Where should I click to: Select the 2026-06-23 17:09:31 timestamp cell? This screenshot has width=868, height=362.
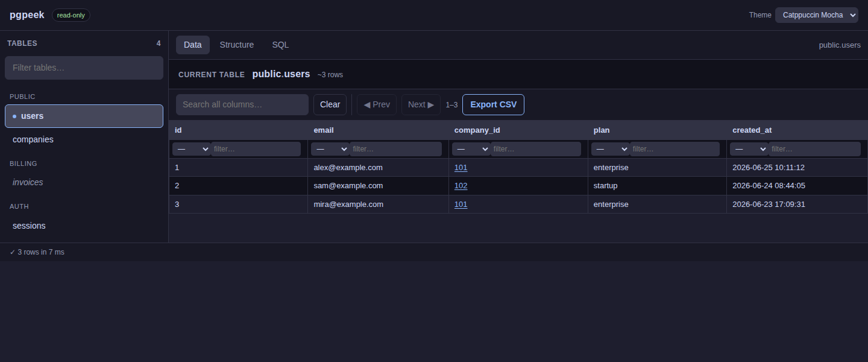click(x=797, y=204)
